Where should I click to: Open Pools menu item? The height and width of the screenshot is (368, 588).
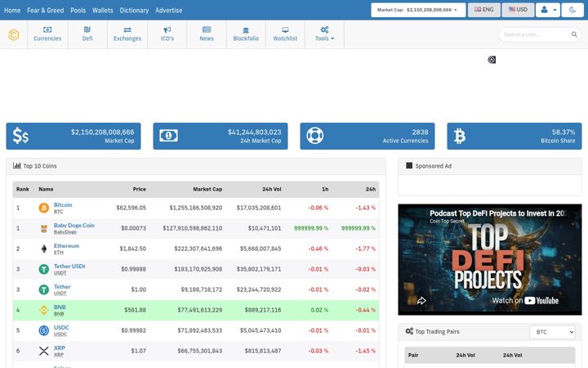coord(78,11)
